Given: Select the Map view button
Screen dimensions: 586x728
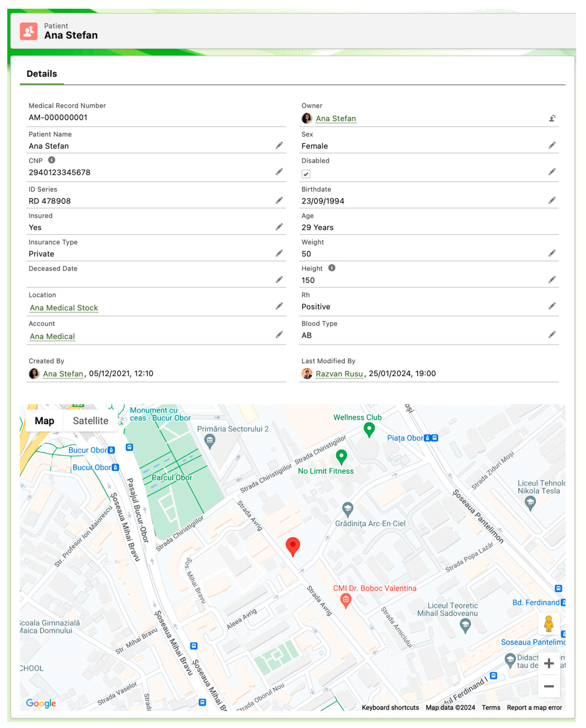Looking at the screenshot, I should [44, 421].
